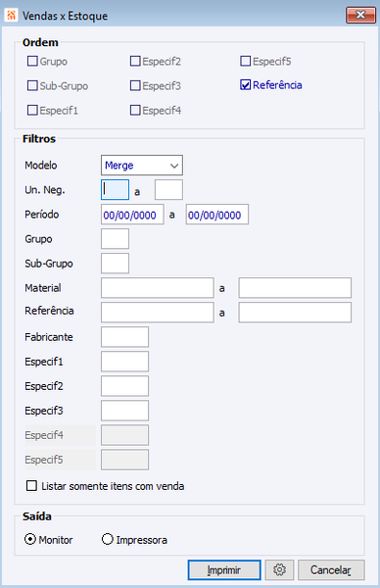Check the Especif5 order checkbox
The image size is (380, 588).
[245, 61]
